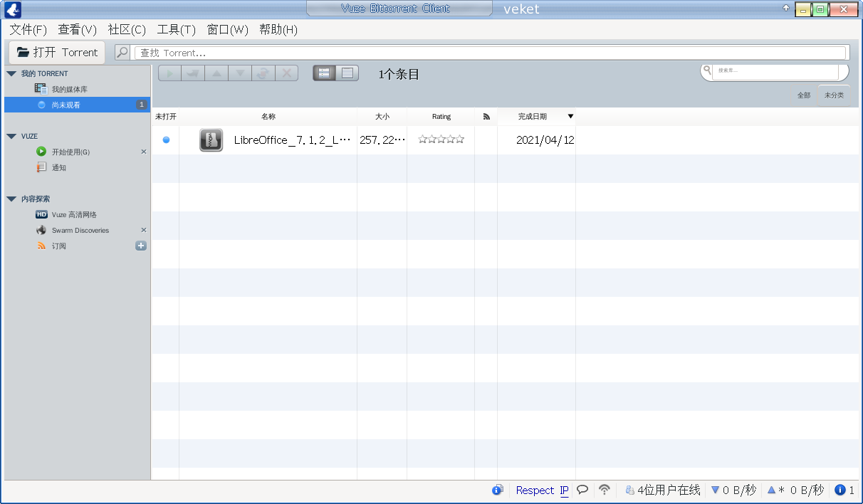This screenshot has height=504, width=863.
Task: Click the magnifier icon beside Find Torrent
Action: (x=122, y=52)
